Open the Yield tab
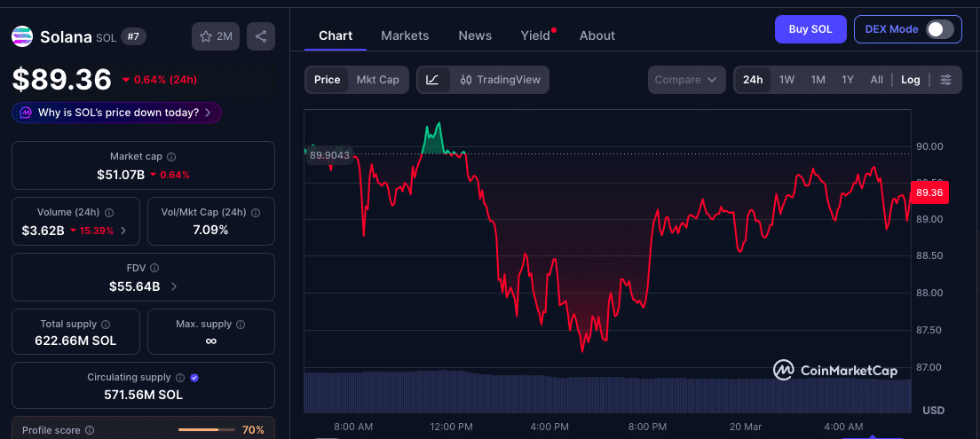This screenshot has height=439, width=980. click(x=535, y=35)
